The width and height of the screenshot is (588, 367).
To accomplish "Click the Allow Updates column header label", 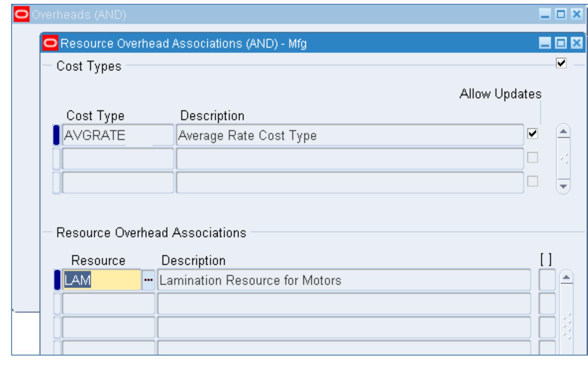I will coord(500,94).
